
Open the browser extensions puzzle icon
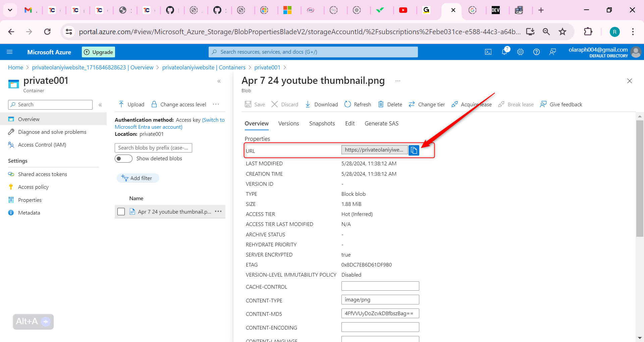pos(588,32)
